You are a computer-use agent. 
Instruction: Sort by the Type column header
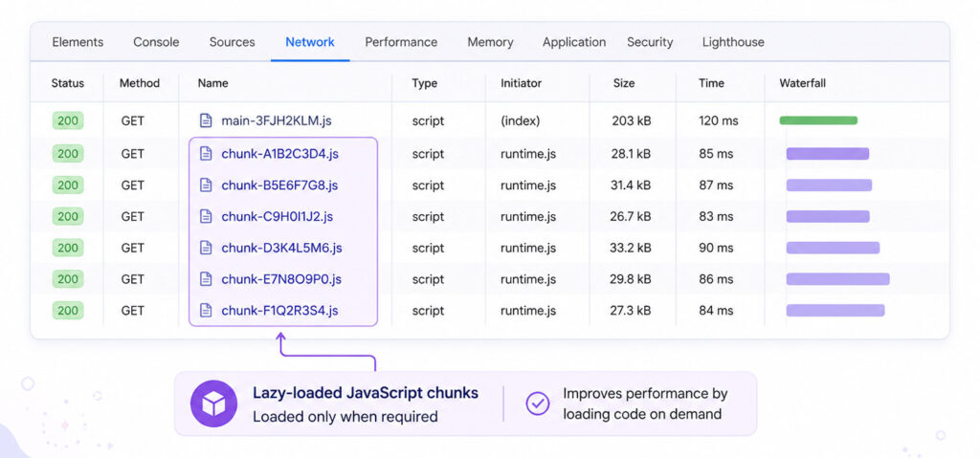click(424, 83)
